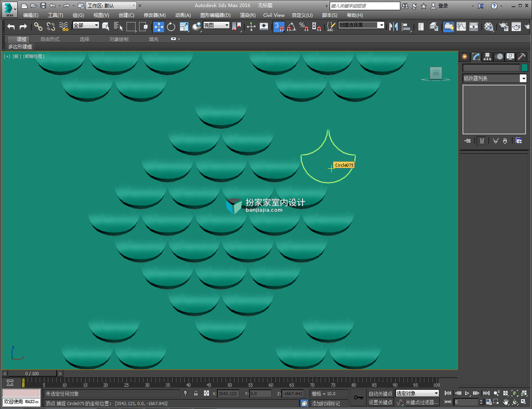Toggle the Percent Snap button
The height and width of the screenshot is (409, 532).
pyautogui.click(x=304, y=27)
